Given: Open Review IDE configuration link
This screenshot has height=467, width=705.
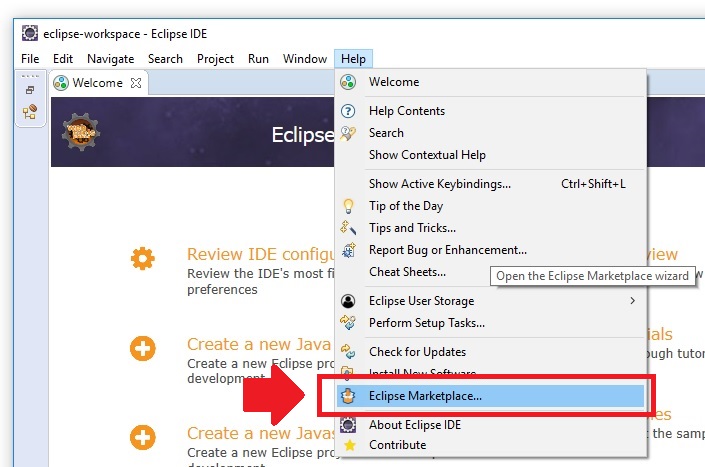Looking at the screenshot, I should [x=261, y=254].
